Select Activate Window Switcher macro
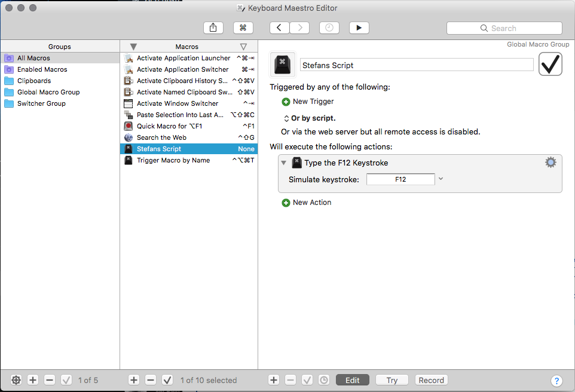 click(x=189, y=103)
